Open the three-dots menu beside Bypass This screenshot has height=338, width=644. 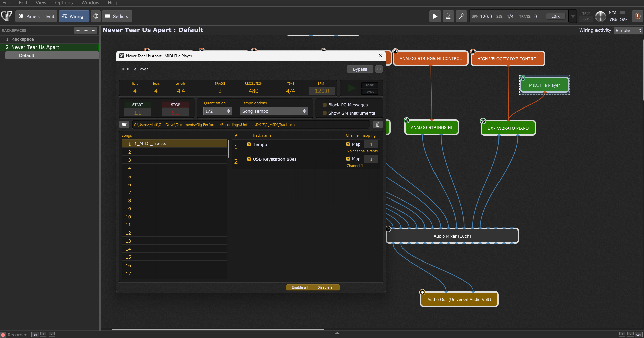point(379,69)
